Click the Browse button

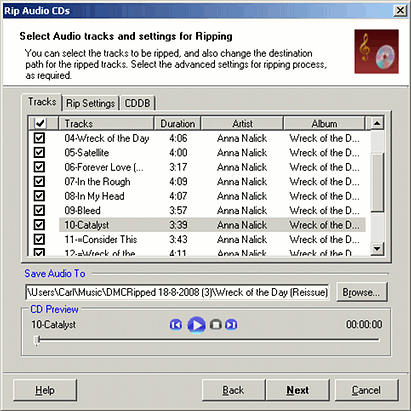(362, 292)
